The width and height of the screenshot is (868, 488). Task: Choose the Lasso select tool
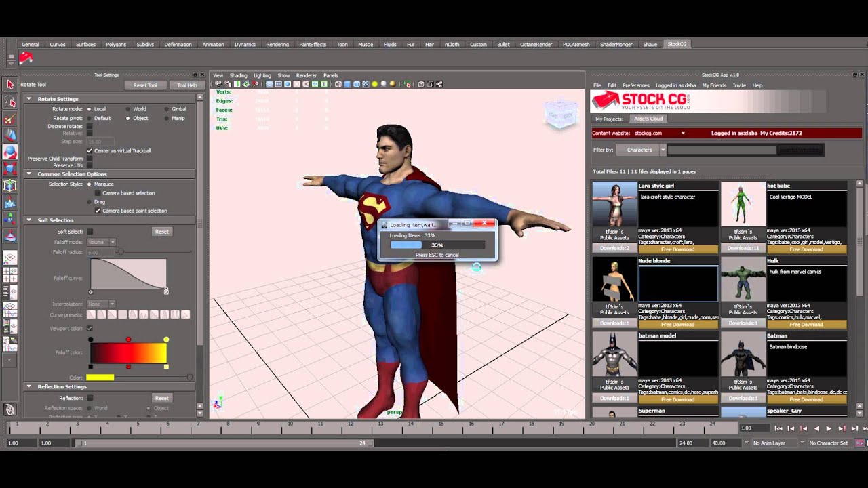pos(10,102)
